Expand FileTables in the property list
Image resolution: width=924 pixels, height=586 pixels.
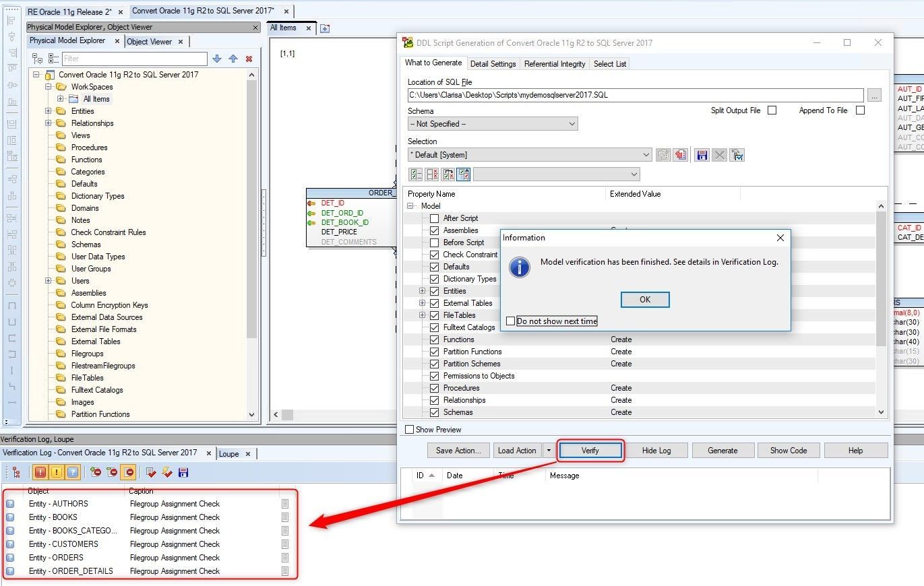[x=423, y=315]
